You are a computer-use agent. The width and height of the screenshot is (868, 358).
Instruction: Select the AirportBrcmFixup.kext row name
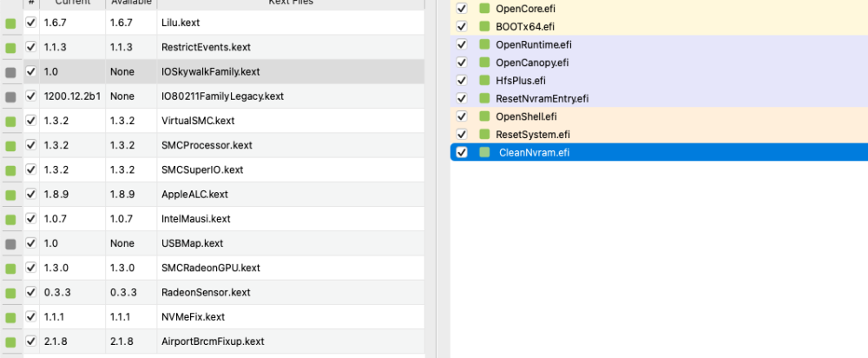coord(213,341)
